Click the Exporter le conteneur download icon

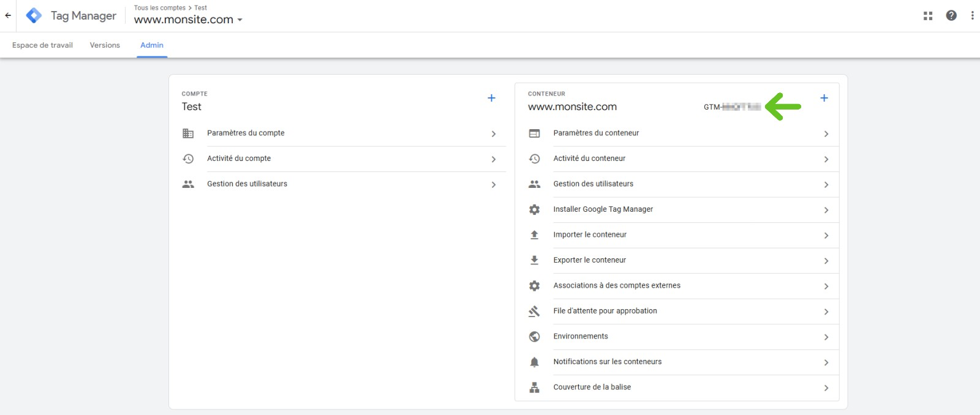point(534,260)
